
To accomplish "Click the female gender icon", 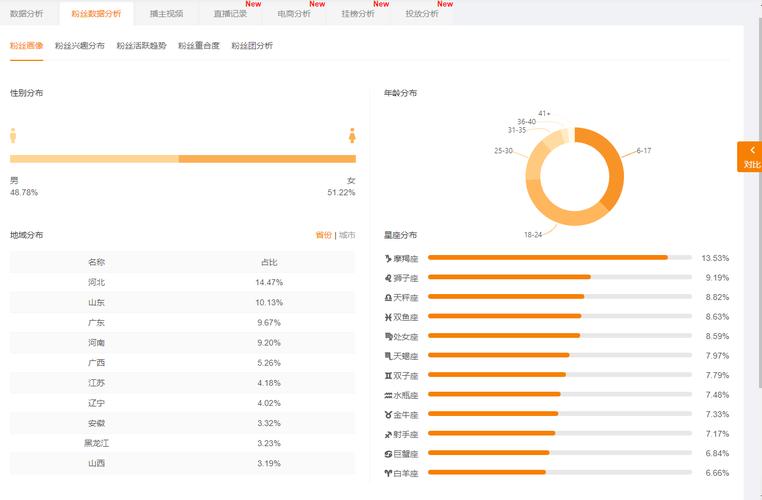I will coord(352,135).
